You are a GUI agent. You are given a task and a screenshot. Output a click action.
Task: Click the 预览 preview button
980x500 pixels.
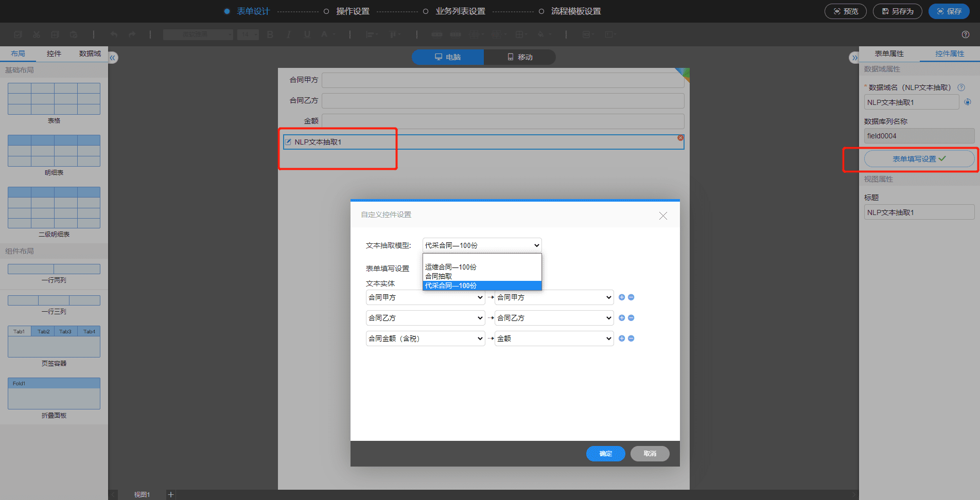tap(846, 11)
